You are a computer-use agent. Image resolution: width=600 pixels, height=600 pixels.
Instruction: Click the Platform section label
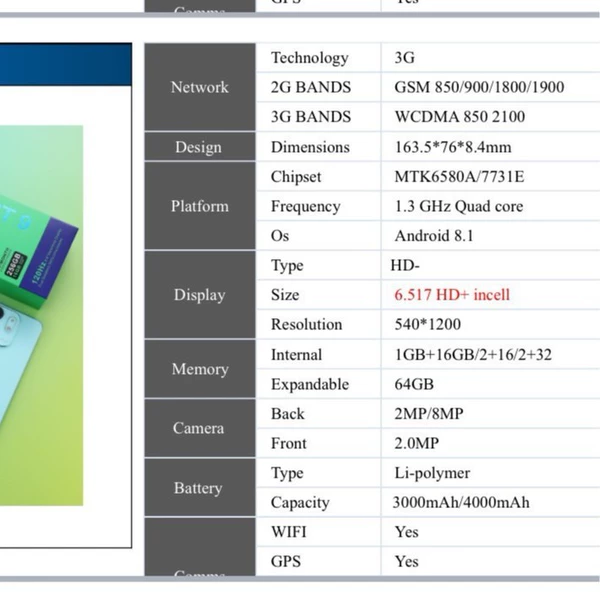tap(200, 206)
